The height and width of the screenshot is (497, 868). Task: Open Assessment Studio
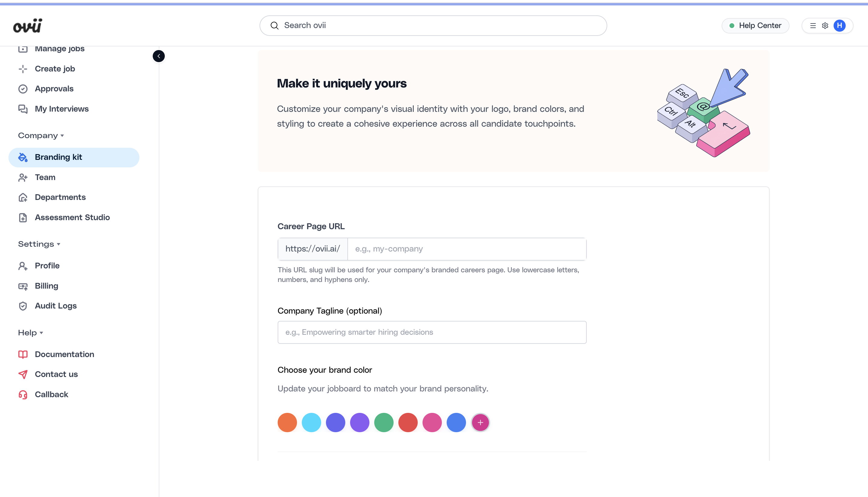pyautogui.click(x=72, y=217)
